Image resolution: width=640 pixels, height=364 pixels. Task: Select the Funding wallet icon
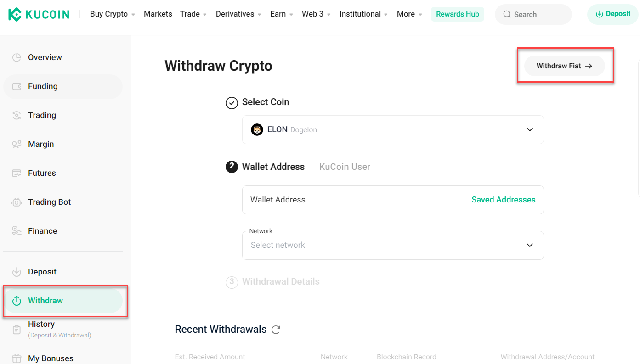pyautogui.click(x=17, y=86)
